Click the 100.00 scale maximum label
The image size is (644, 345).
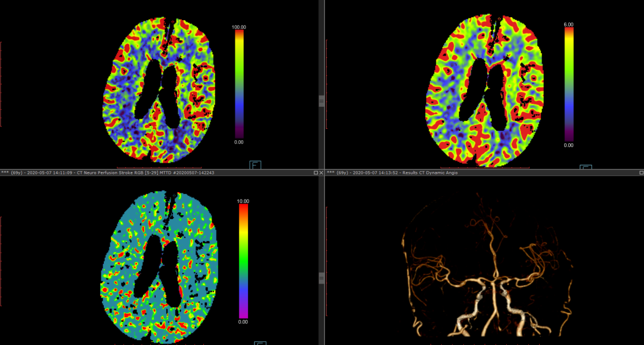(x=239, y=27)
